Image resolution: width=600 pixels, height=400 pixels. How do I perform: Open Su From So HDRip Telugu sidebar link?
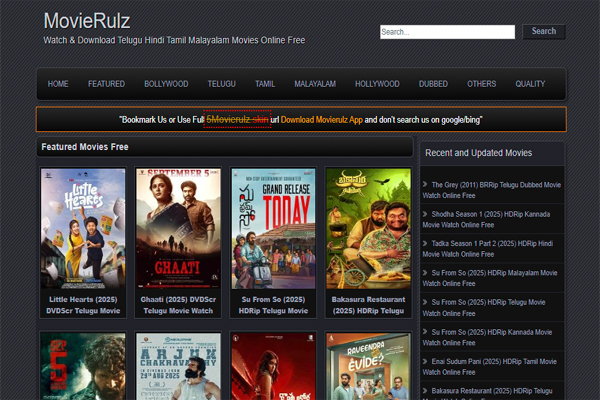484,308
